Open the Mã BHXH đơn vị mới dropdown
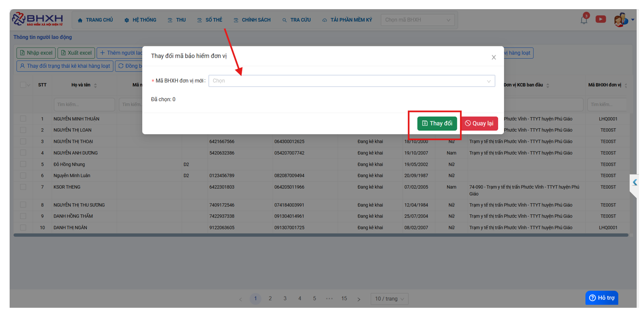The width and height of the screenshot is (644, 316). pos(351,81)
